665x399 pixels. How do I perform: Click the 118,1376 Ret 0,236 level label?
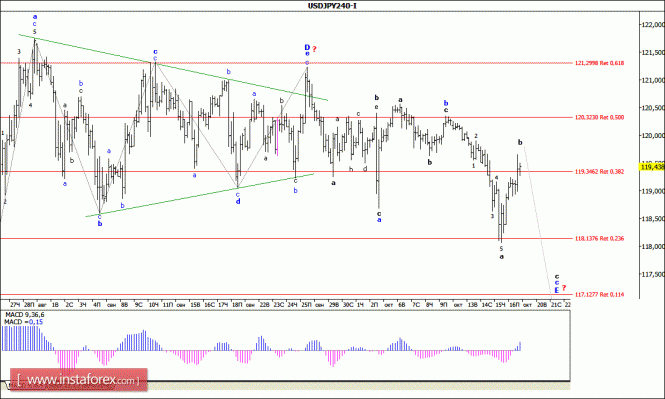click(x=599, y=239)
